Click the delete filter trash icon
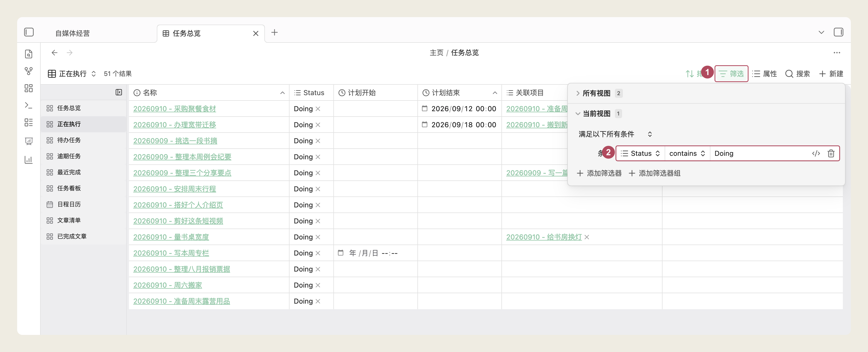Viewport: 868px width, 352px height. pos(831,153)
